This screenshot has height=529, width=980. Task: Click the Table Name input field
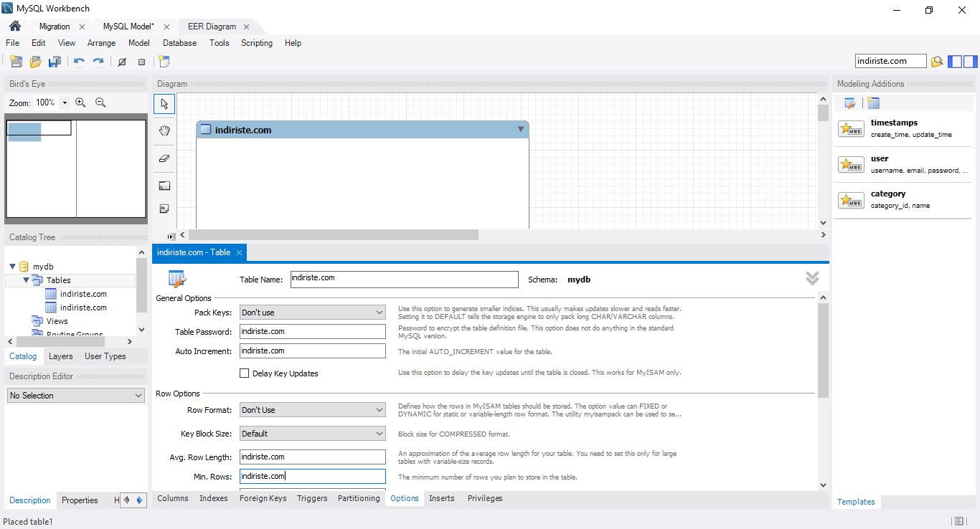(x=404, y=279)
